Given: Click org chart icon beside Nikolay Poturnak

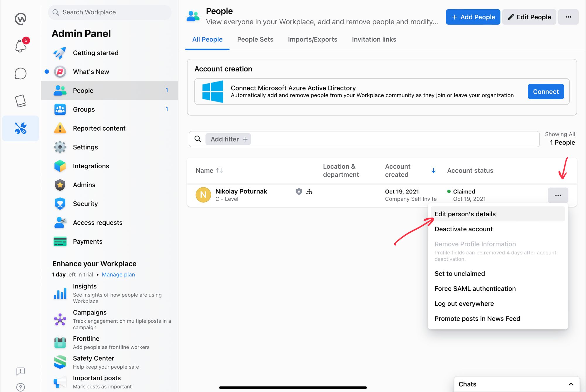Looking at the screenshot, I should (309, 191).
